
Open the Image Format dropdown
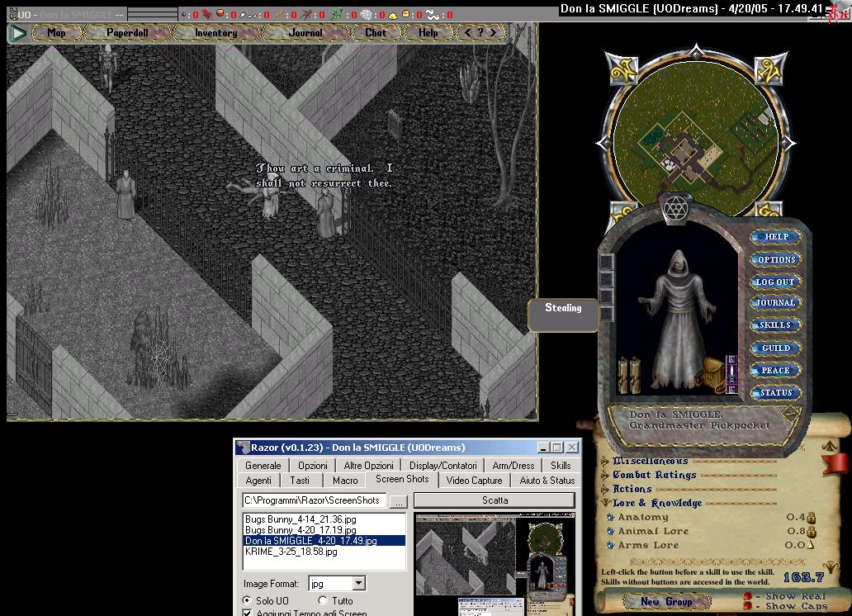358,583
